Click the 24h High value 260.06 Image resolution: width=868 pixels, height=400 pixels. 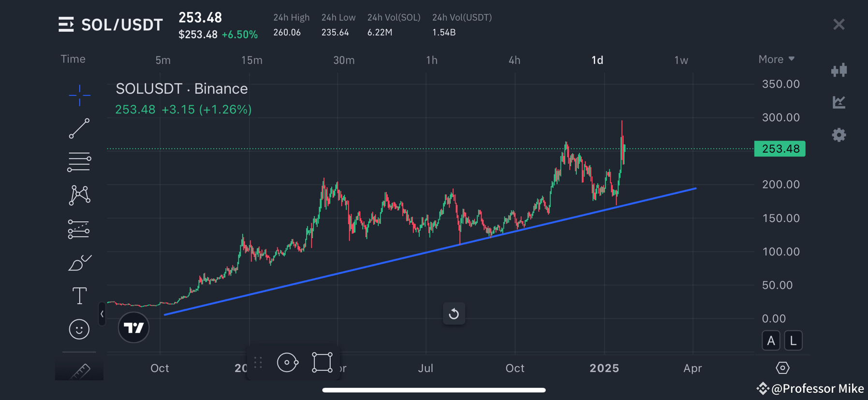tap(287, 32)
